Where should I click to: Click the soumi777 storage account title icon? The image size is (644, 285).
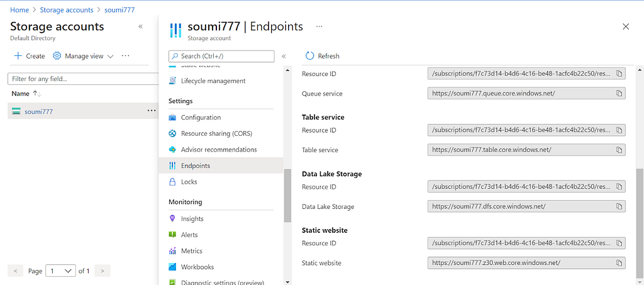click(175, 30)
